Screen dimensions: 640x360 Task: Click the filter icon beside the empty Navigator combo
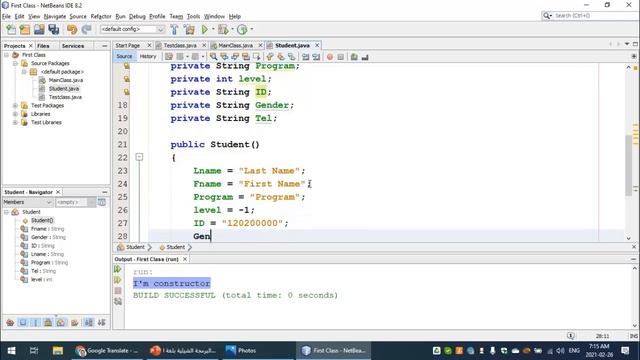click(x=102, y=202)
